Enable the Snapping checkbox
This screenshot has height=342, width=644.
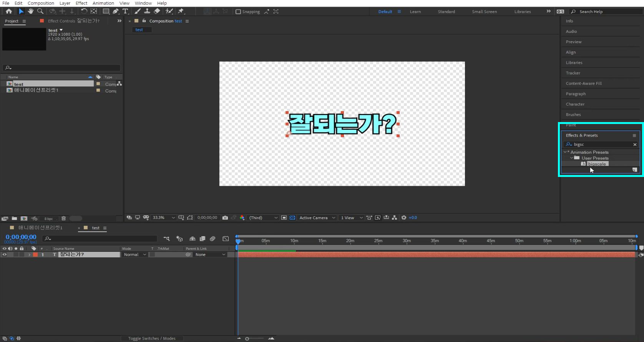pyautogui.click(x=238, y=12)
